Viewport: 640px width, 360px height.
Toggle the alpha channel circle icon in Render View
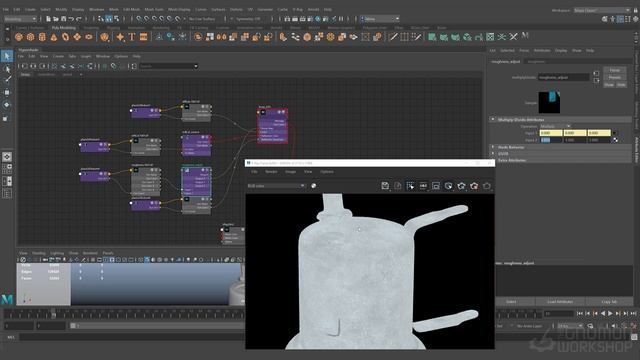[x=313, y=186]
